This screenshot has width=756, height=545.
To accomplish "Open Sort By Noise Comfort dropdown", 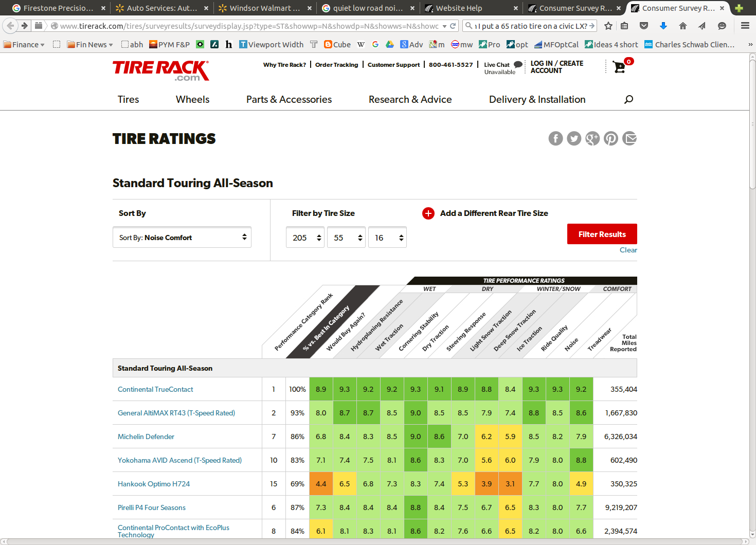I will point(182,238).
